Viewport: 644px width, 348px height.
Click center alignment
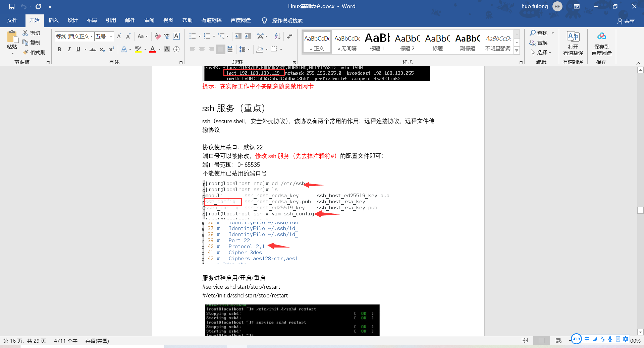click(202, 49)
